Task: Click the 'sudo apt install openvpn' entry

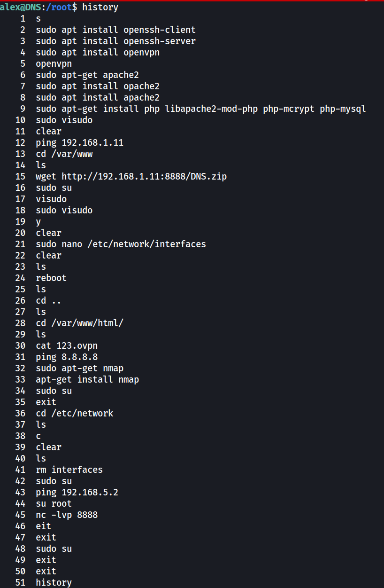Action: click(x=98, y=52)
